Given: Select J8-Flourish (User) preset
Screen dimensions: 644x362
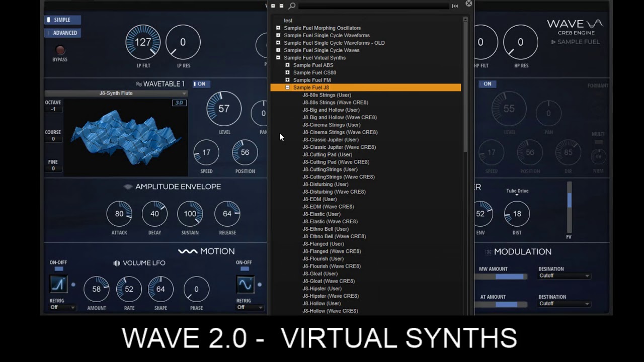Looking at the screenshot, I should [323, 259].
